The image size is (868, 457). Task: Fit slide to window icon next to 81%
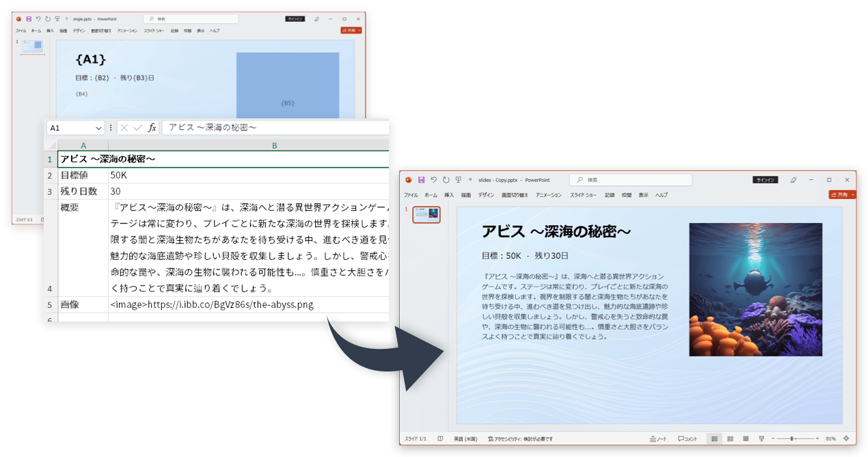pyautogui.click(x=846, y=439)
